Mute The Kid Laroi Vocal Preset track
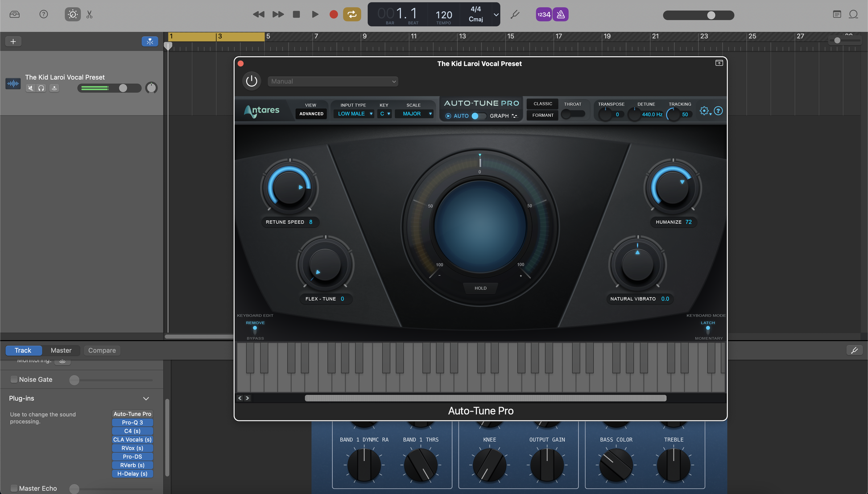 click(30, 88)
